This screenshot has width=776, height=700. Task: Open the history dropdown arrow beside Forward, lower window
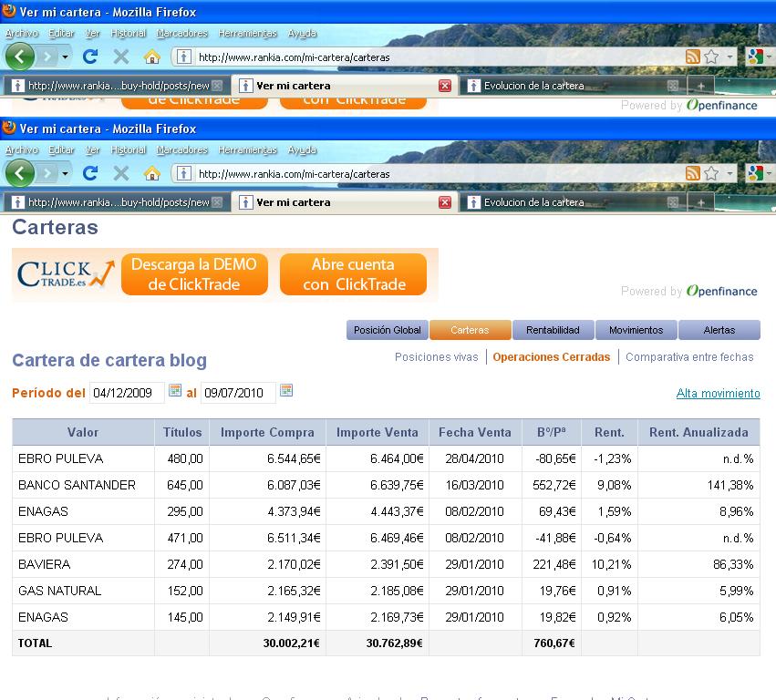click(65, 174)
